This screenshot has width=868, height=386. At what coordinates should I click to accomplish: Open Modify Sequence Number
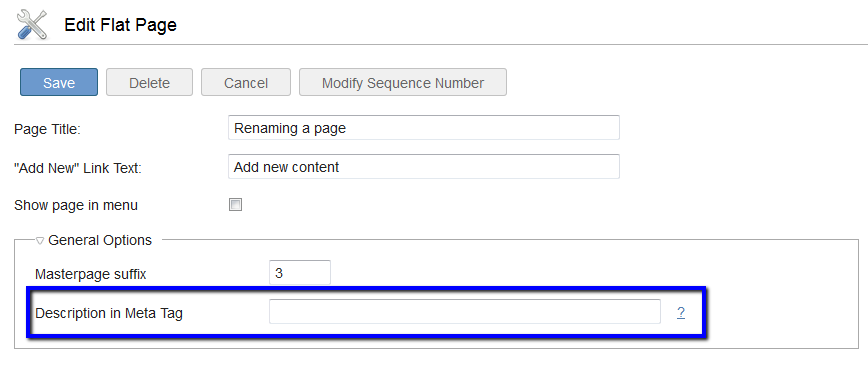[403, 83]
